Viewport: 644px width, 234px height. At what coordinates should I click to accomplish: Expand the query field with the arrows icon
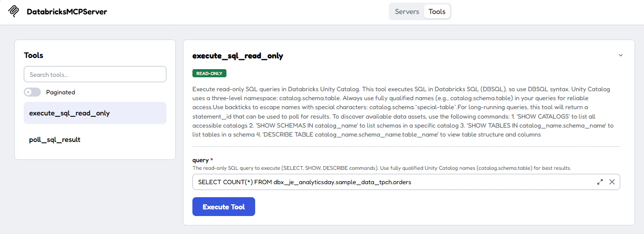click(600, 182)
